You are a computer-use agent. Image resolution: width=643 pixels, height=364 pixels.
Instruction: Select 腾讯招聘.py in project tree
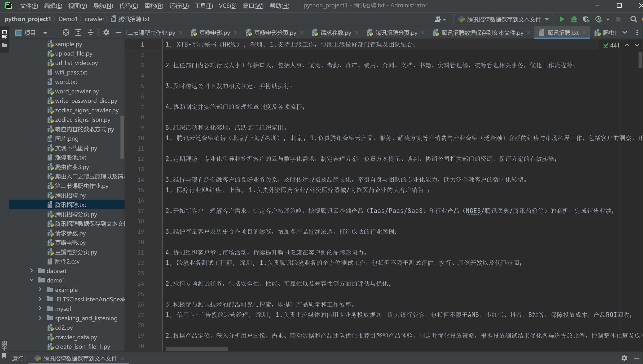pos(70,195)
